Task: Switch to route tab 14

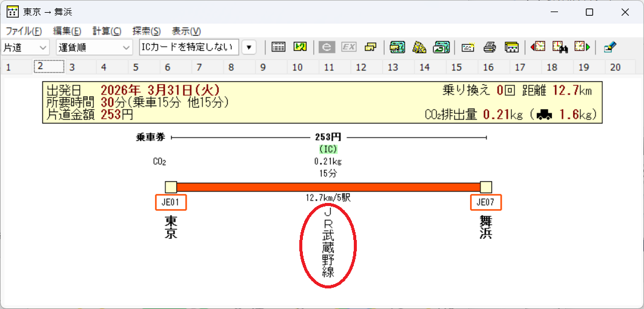Action: click(x=430, y=67)
